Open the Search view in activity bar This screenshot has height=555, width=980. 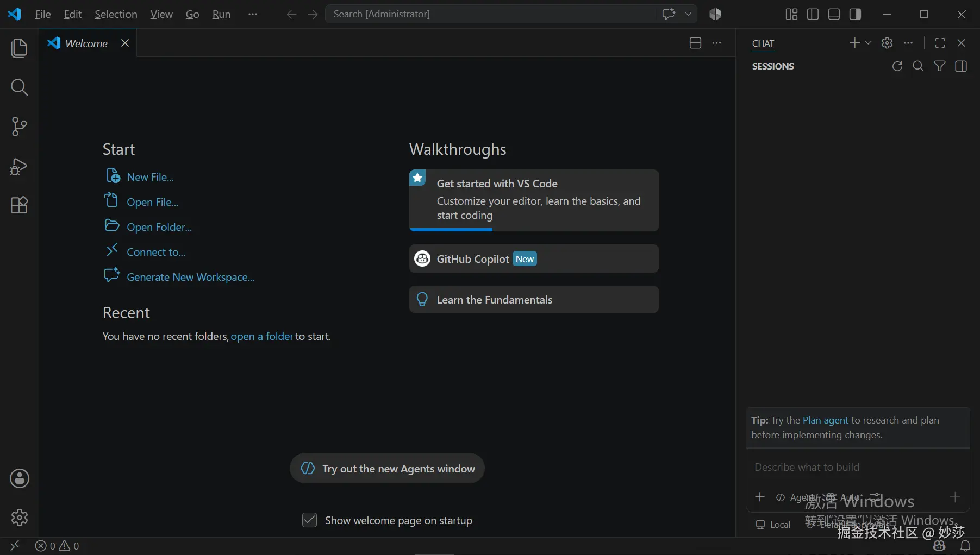(x=19, y=87)
